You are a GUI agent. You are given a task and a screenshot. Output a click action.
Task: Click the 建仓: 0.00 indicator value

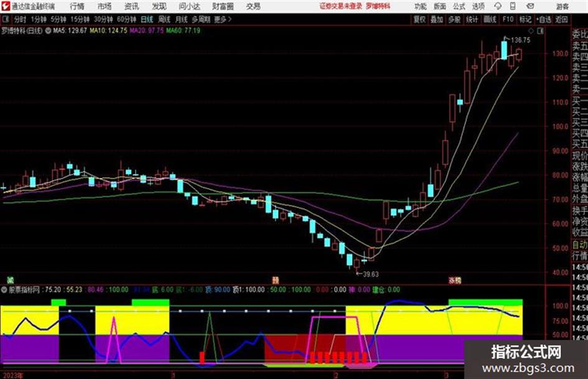386,290
